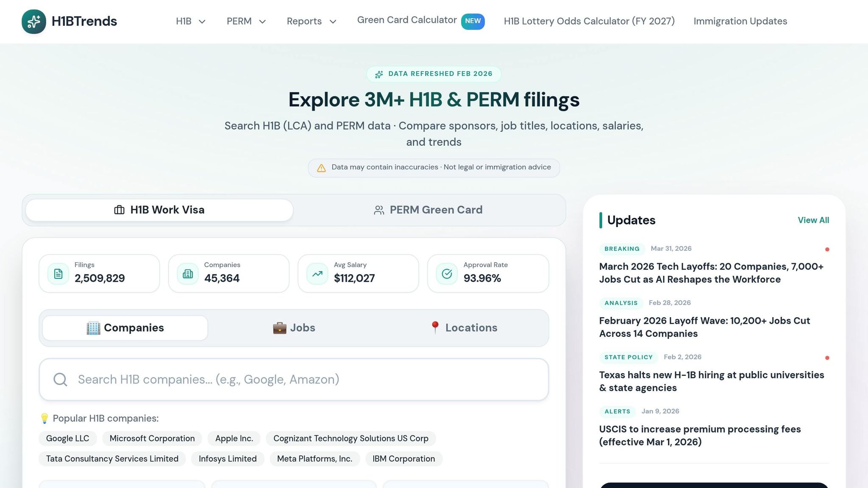
Task: Open the Reports dropdown menu
Action: click(x=311, y=21)
